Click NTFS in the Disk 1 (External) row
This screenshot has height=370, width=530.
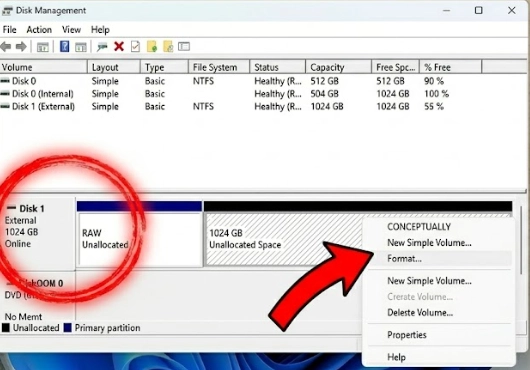click(x=203, y=106)
